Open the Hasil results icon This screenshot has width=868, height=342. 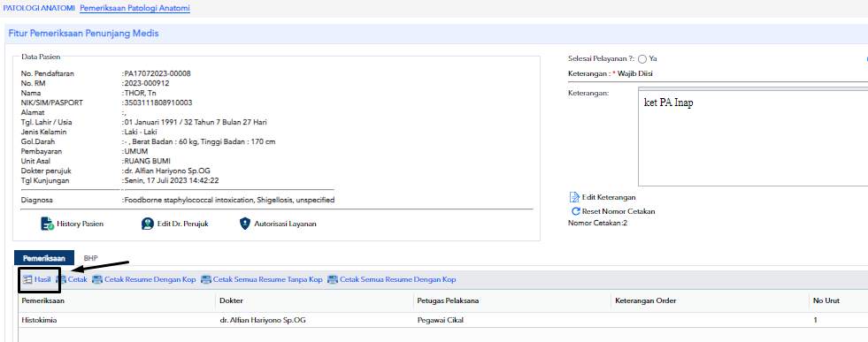tap(27, 279)
